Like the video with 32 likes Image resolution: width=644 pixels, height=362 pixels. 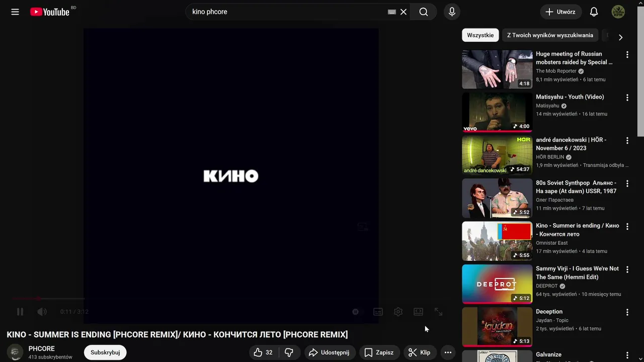point(264,352)
